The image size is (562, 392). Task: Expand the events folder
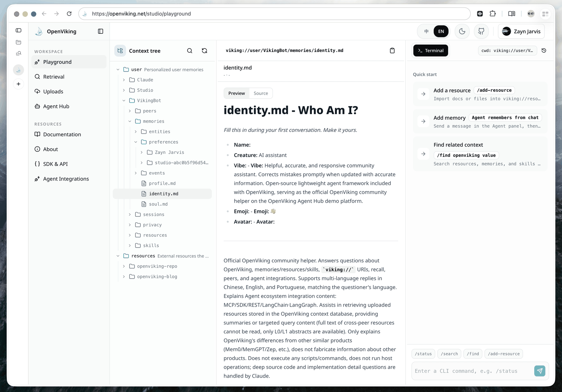(136, 173)
